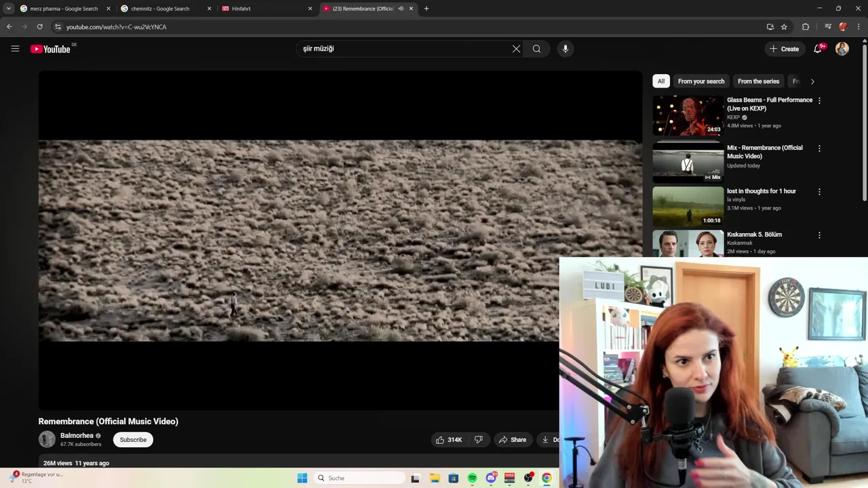Select the From your search chip

[x=701, y=81]
